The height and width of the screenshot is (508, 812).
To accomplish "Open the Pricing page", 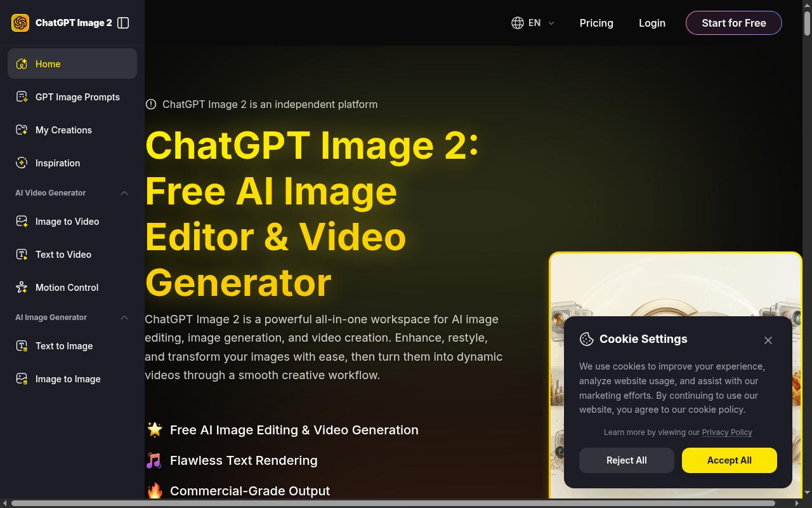I will point(596,23).
